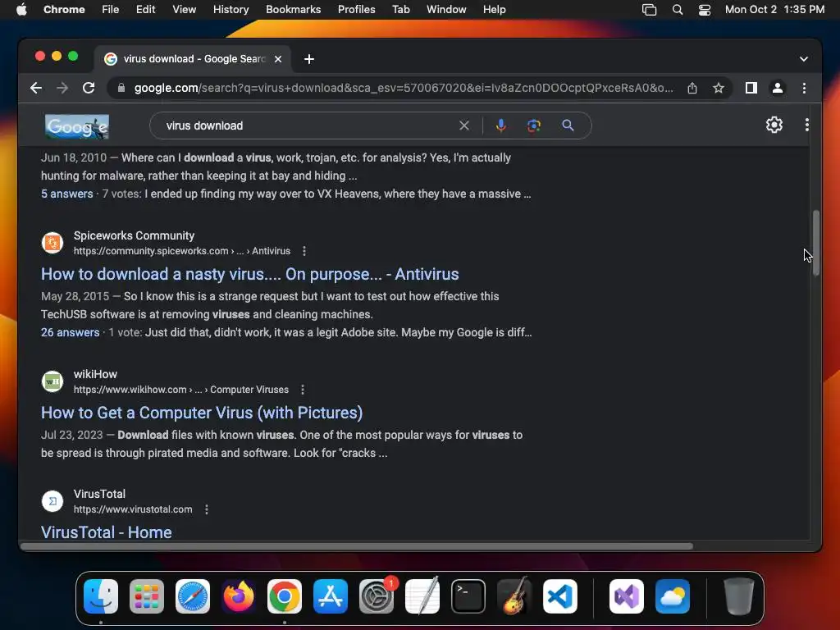Viewport: 840px width, 630px height.
Task: Open Spotlight search in menu bar
Action: [x=677, y=10]
